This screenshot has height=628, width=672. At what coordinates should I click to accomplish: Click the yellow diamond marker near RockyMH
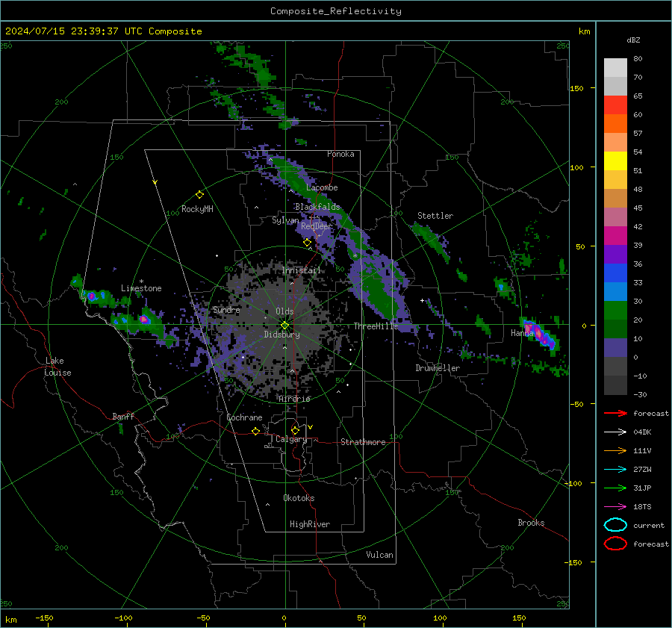click(x=199, y=195)
